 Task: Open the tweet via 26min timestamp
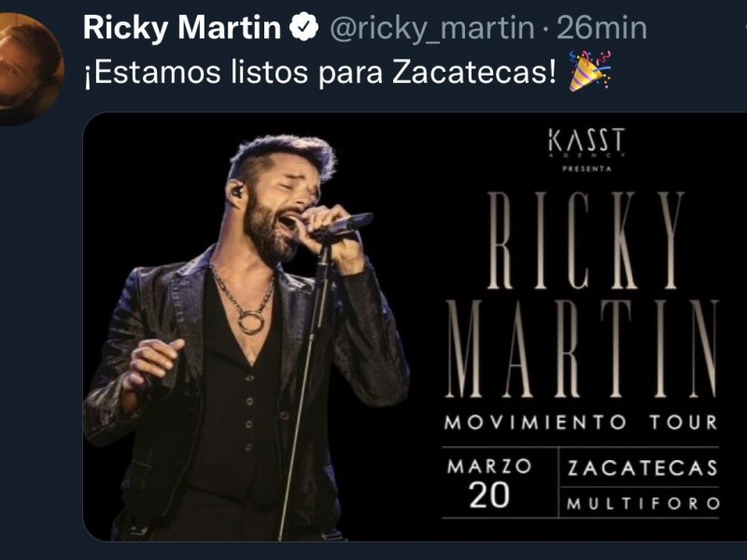click(601, 28)
